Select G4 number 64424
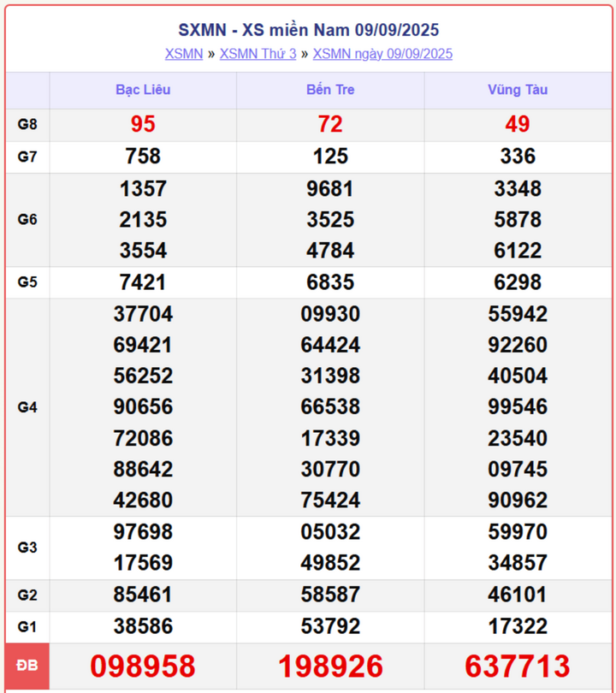 point(330,345)
